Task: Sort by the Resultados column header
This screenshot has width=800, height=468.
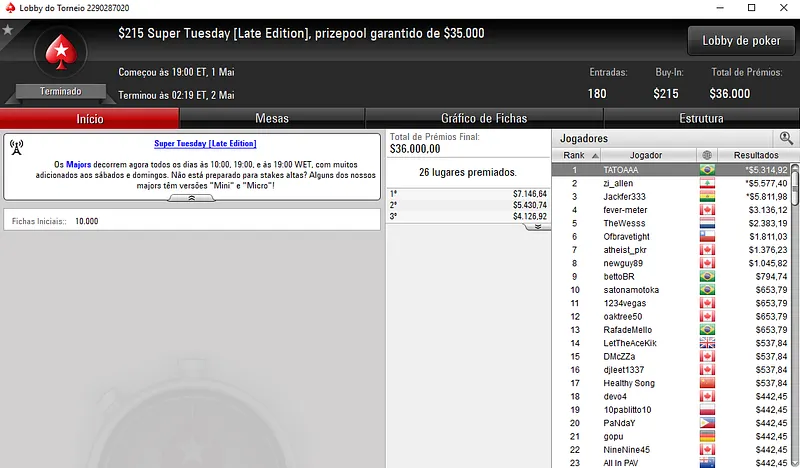Action: pyautogui.click(x=756, y=155)
